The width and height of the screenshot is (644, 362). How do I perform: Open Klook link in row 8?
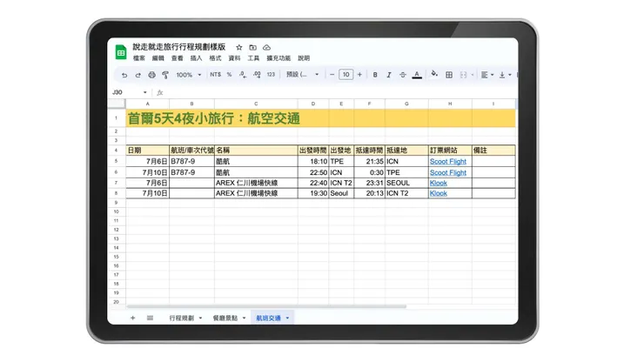(x=439, y=193)
